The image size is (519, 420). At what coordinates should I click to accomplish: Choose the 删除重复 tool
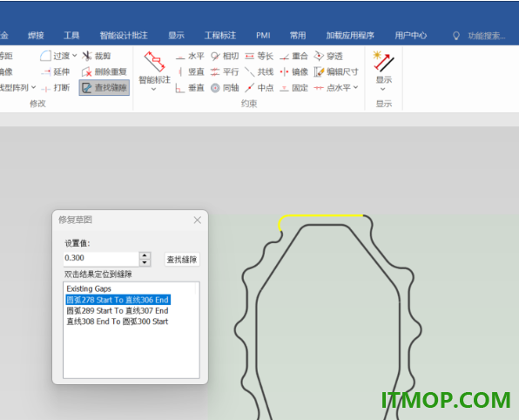pos(104,71)
